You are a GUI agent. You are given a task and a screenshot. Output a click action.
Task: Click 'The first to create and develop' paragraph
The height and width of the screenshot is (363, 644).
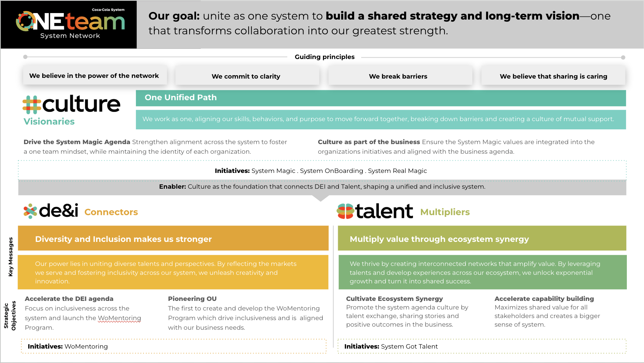[x=245, y=318]
